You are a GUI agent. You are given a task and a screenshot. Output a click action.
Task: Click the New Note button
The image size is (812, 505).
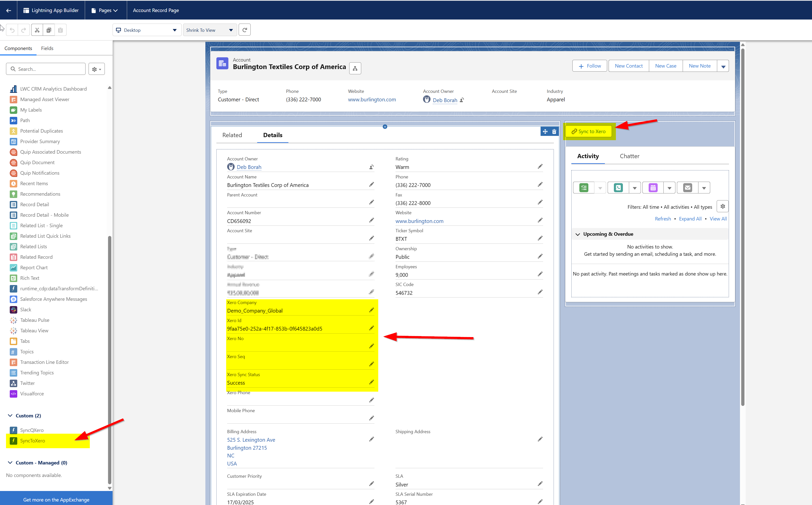[699, 66]
